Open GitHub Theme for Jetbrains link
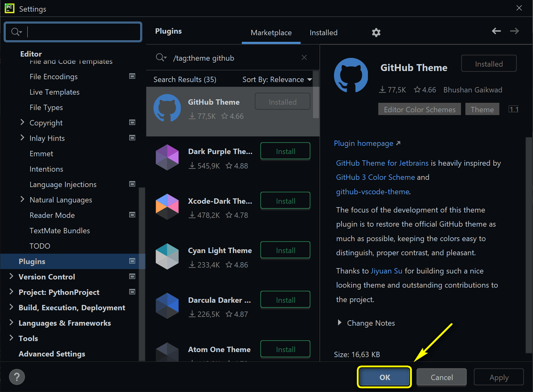Screen dimensions: 533x392 point(382,163)
